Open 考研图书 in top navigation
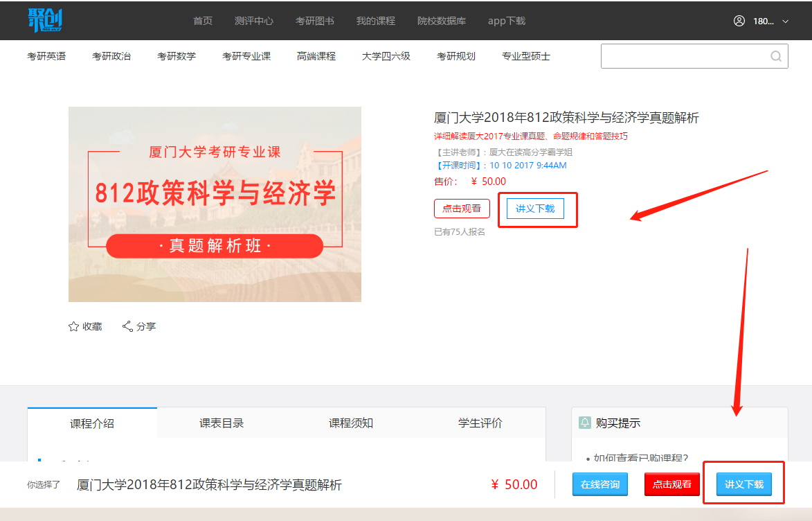812x521 pixels. pos(314,21)
